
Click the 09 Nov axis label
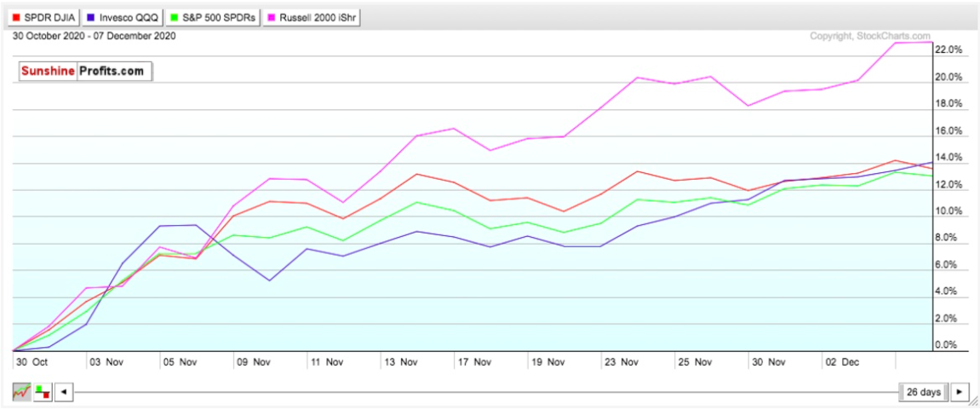[255, 361]
